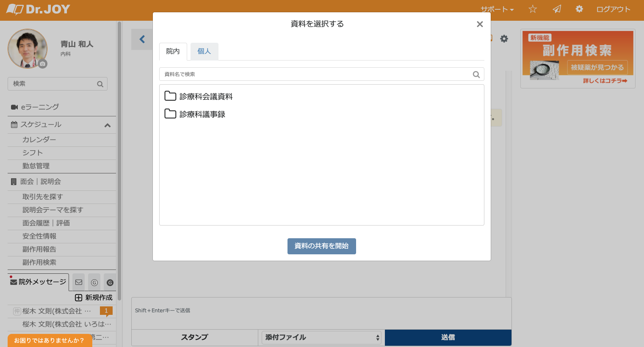Click camera icon on profile photo
The image size is (644, 347).
pos(42,64)
